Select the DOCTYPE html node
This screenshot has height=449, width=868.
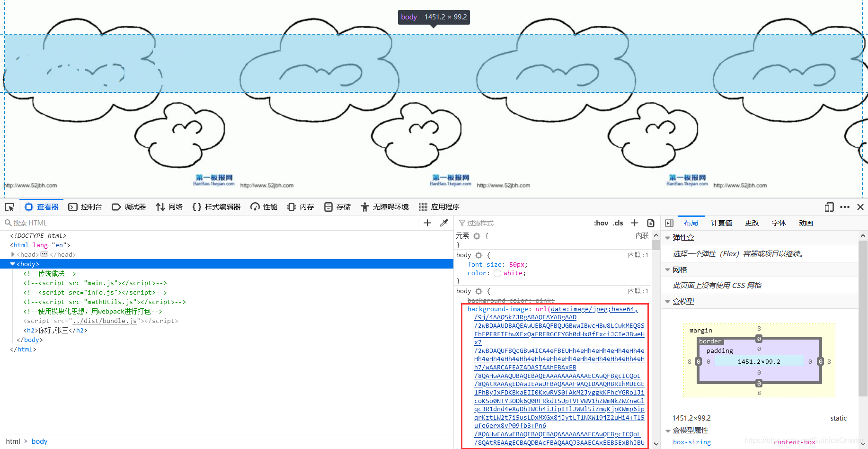pyautogui.click(x=38, y=235)
